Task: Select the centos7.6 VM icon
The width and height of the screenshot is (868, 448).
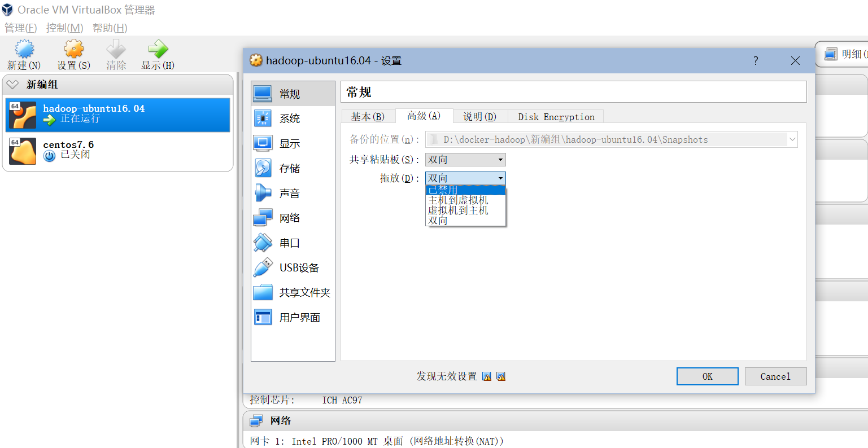Action: pyautogui.click(x=23, y=151)
